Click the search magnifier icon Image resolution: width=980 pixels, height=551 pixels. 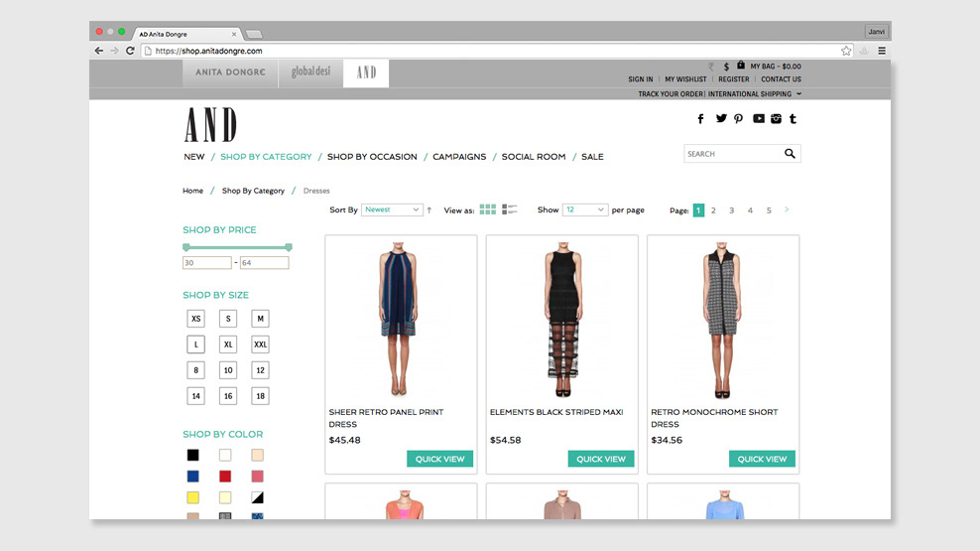coord(790,153)
